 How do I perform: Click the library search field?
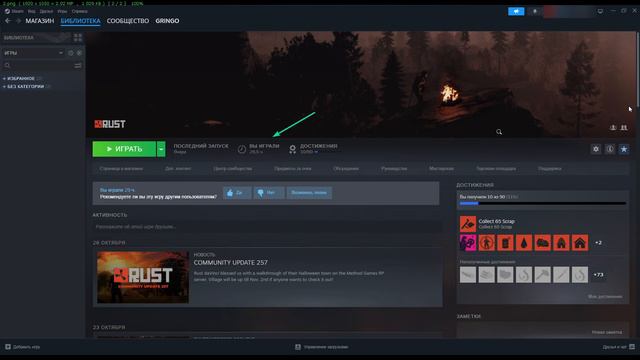37,65
